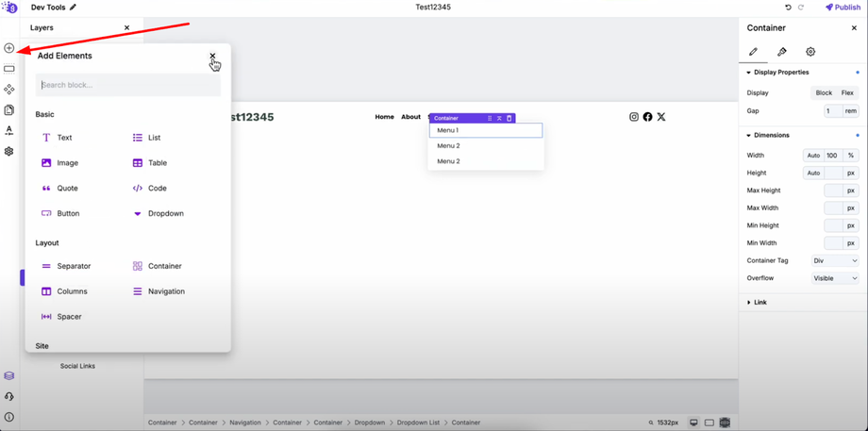Open the atom-shaped settings icon in left sidebar

coord(8,151)
